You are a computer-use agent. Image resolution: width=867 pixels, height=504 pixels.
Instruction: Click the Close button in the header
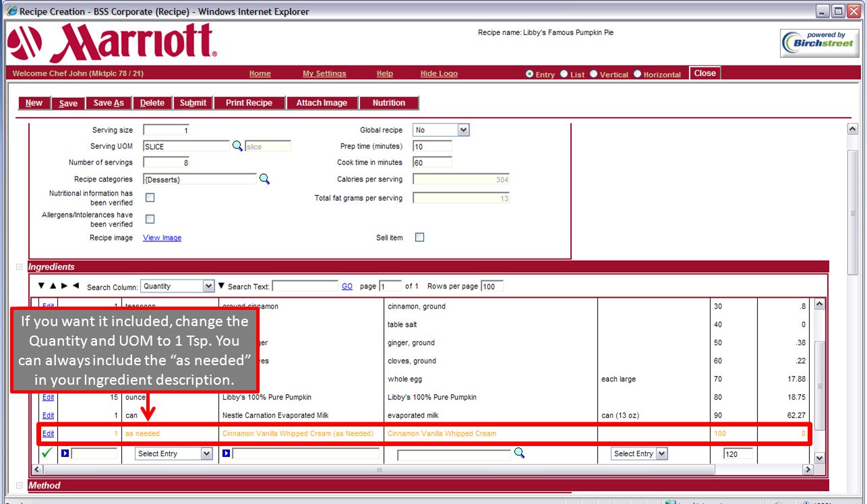[x=705, y=73]
